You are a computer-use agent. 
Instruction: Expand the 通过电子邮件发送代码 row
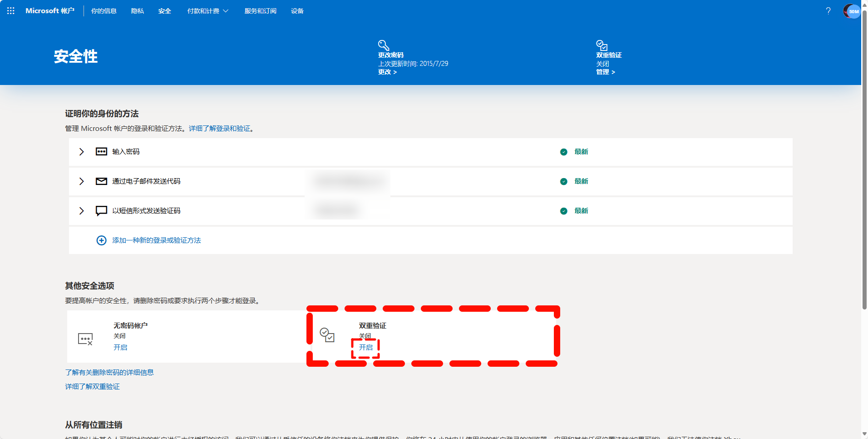pyautogui.click(x=82, y=181)
